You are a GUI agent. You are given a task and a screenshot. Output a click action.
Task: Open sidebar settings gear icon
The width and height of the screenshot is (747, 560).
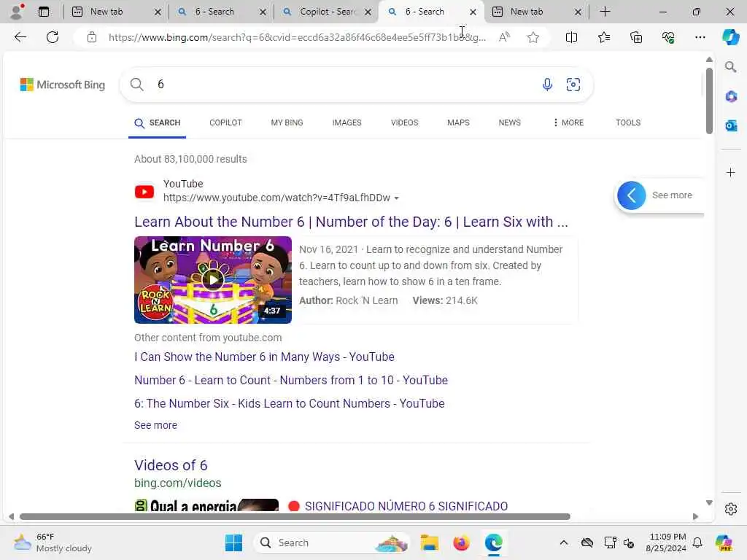pos(731,509)
